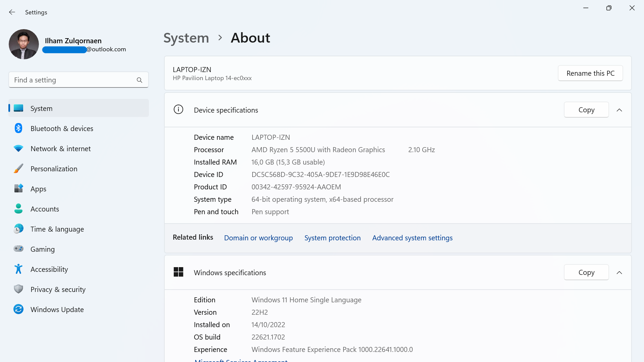Click Copy device specifications button
Viewport: 644px width, 362px height.
587,110
